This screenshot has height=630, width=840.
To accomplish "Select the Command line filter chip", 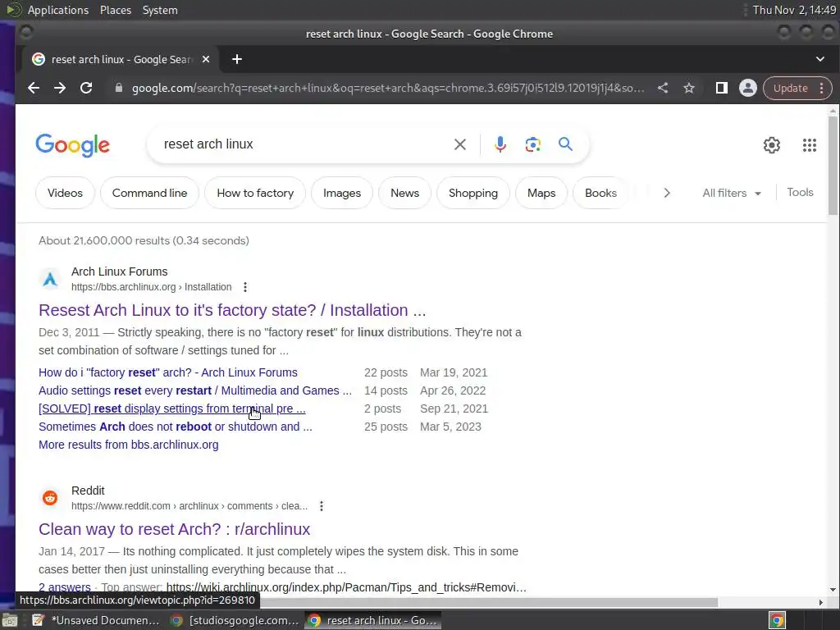I will (149, 193).
